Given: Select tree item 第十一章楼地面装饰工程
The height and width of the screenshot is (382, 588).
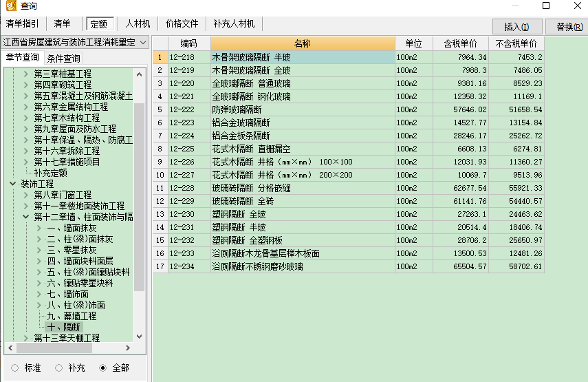Looking at the screenshot, I should [79, 206].
